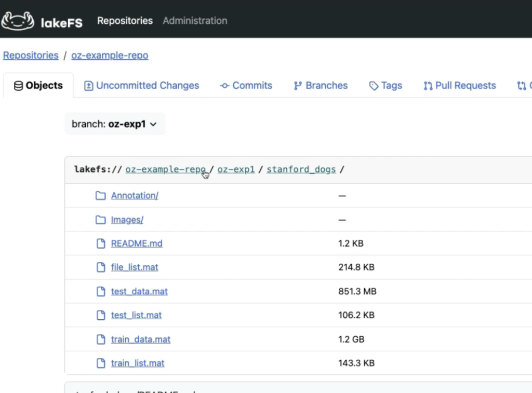Viewport: 532px width, 393px height.
Task: Go to the Repositories breadcrumb link
Action: [31, 55]
